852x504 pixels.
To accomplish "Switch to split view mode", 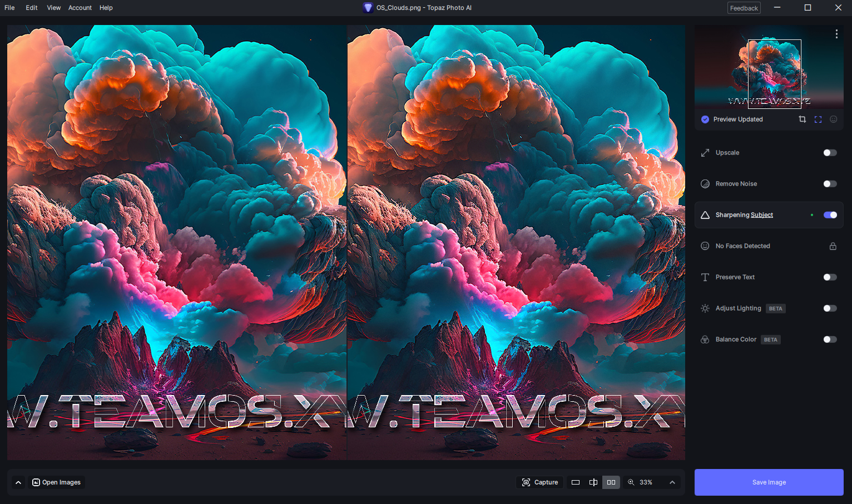I will (593, 482).
